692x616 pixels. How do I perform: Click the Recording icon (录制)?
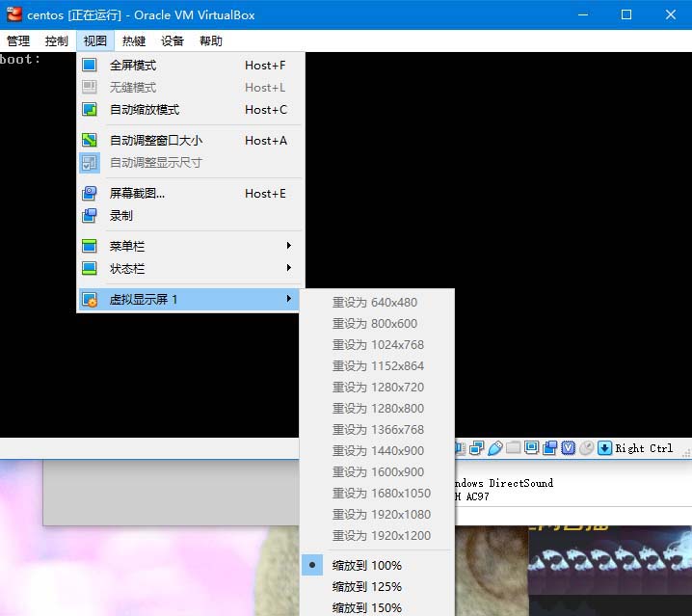click(89, 216)
